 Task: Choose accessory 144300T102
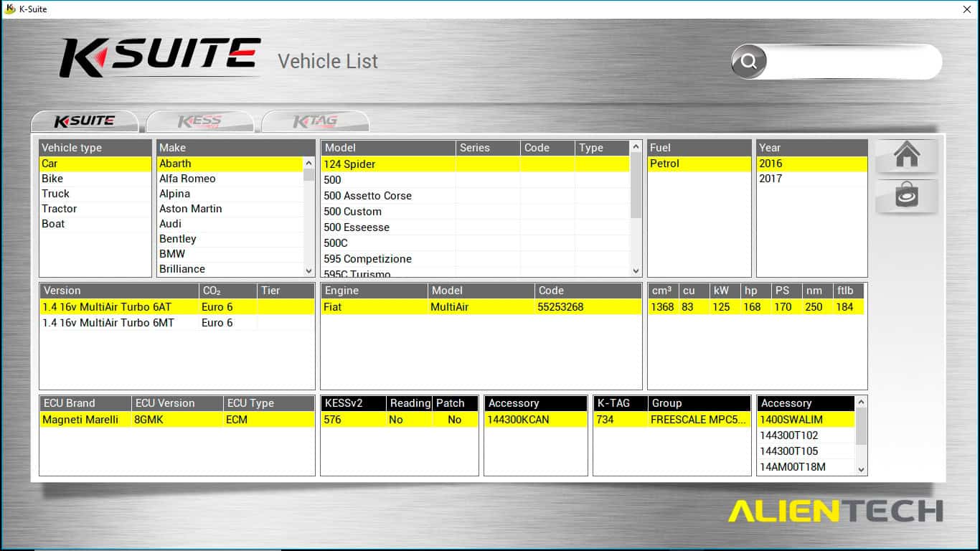tap(789, 435)
